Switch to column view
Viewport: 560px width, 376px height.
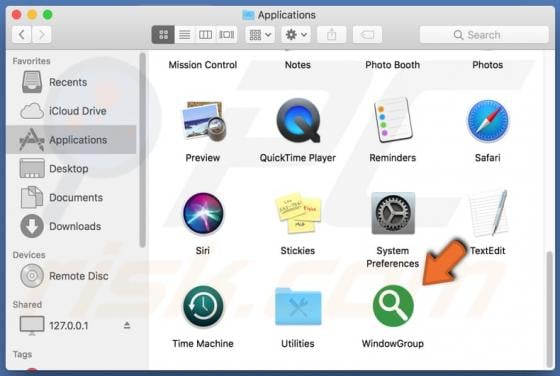[x=205, y=35]
